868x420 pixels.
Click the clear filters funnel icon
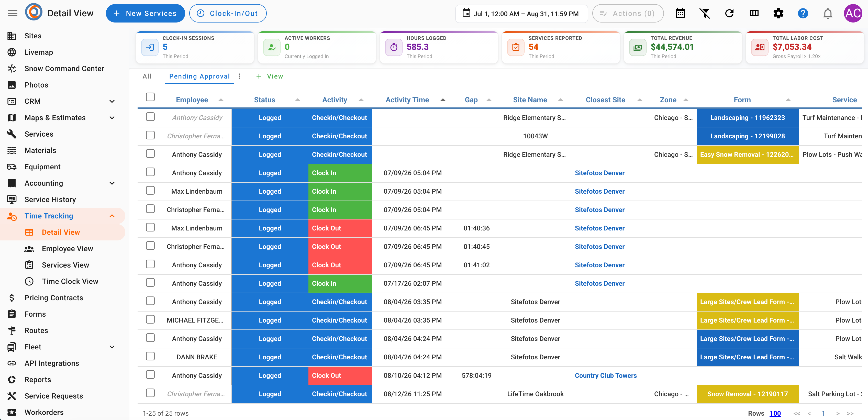click(x=705, y=14)
